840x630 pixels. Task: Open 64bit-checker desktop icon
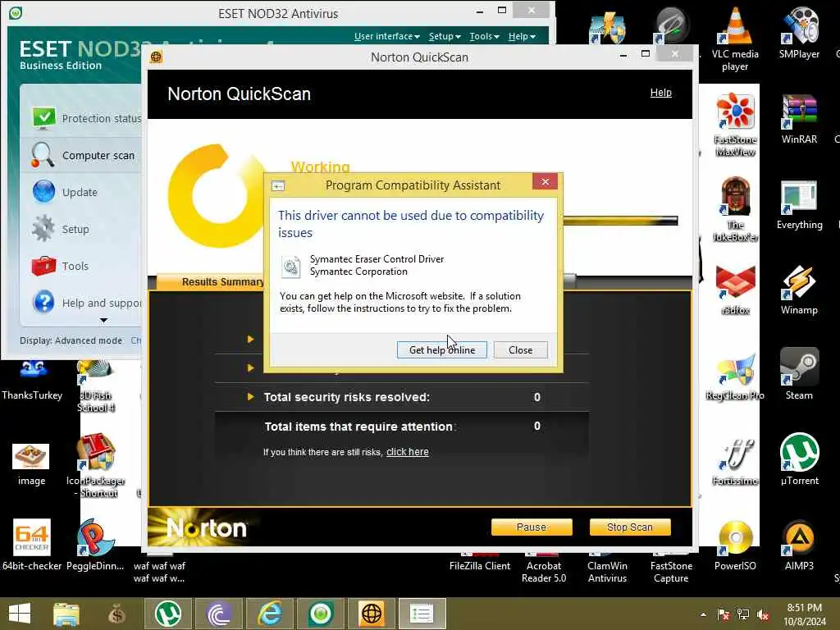[x=32, y=545]
